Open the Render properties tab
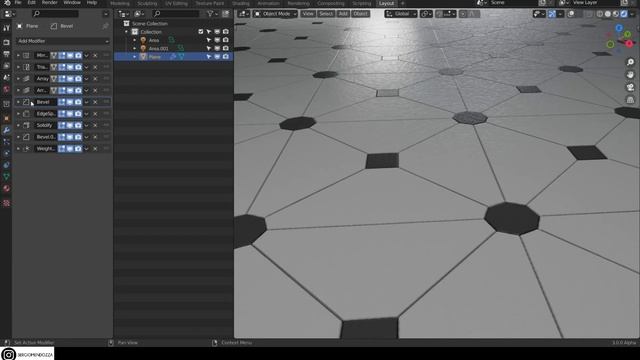Image resolution: width=640 pixels, height=360 pixels. point(6,42)
